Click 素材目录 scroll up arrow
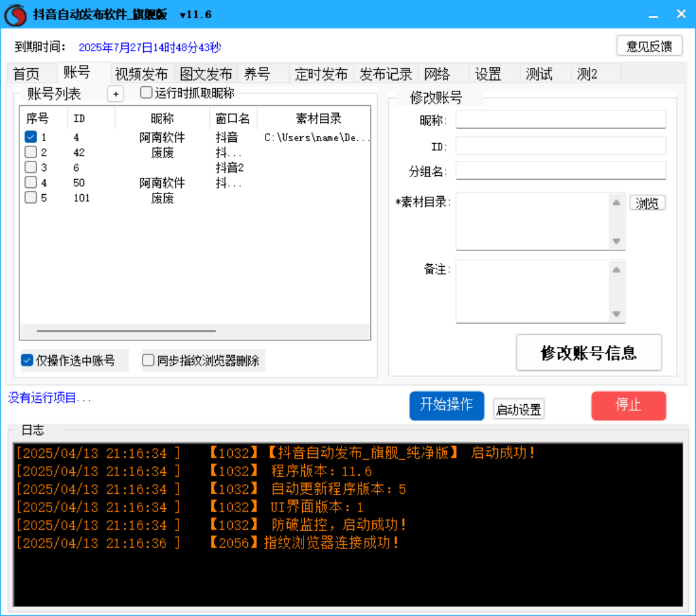 click(x=616, y=202)
